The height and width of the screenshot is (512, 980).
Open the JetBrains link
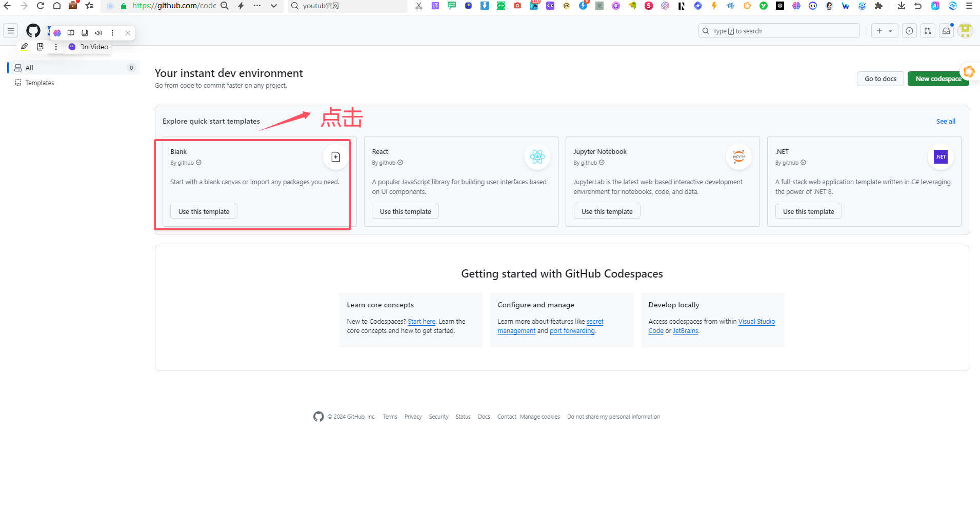(686, 331)
